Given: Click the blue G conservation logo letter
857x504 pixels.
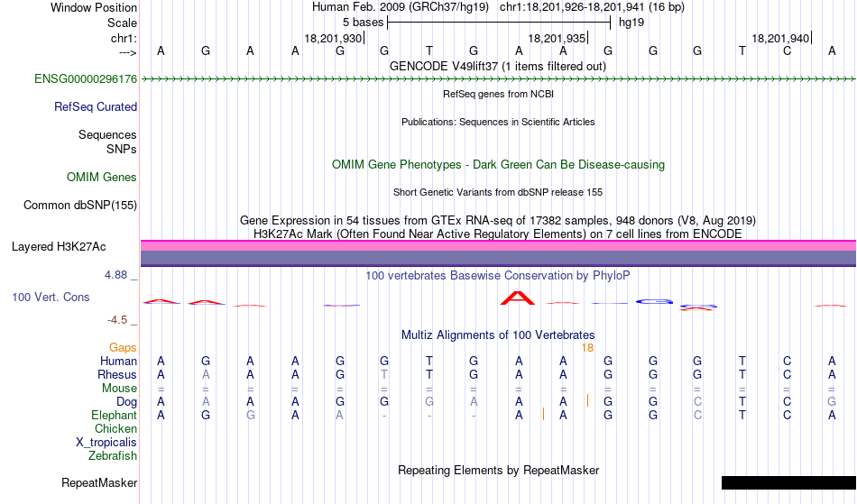Looking at the screenshot, I should pyautogui.click(x=654, y=301).
